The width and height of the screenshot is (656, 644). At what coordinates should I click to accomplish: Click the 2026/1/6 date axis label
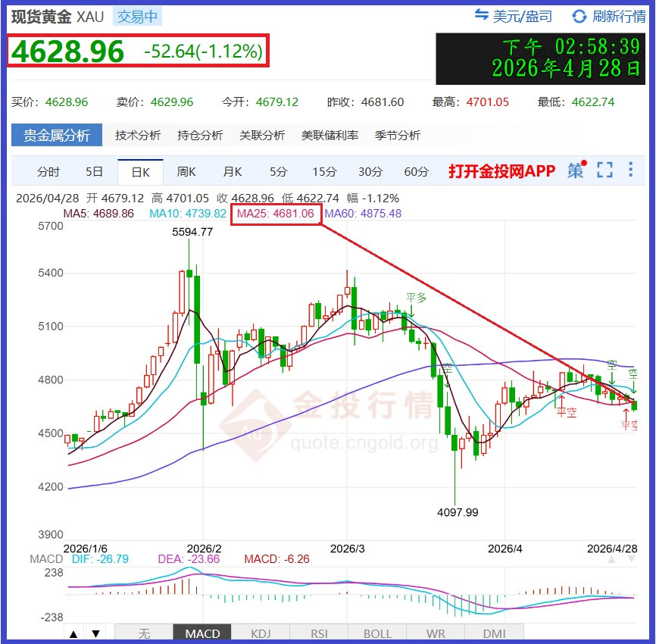[x=85, y=549]
